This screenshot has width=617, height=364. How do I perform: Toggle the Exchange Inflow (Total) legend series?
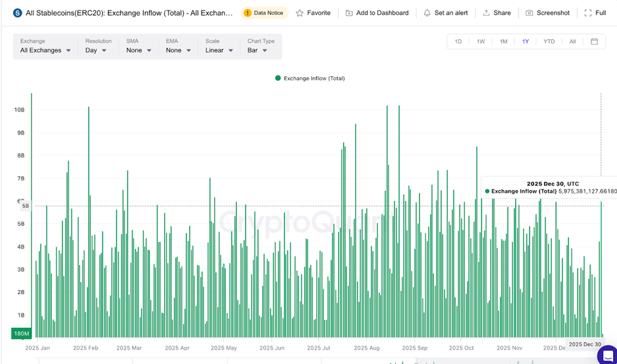310,78
